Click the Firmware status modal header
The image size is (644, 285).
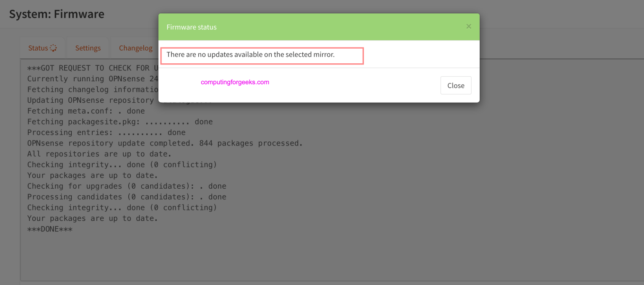[x=192, y=27]
